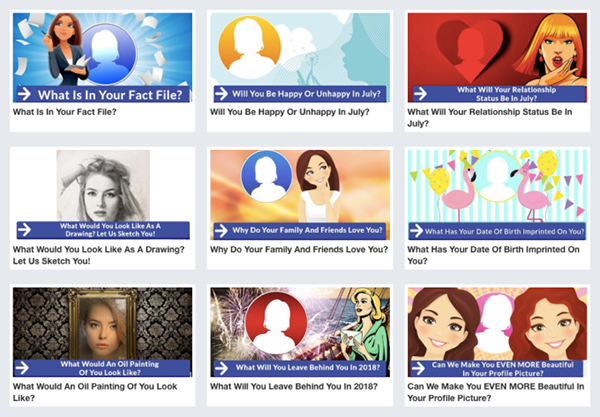This screenshot has height=417, width=600.
Task: Open 'Why Do Your Family And Friends Love You?' link
Action: pyautogui.click(x=299, y=249)
